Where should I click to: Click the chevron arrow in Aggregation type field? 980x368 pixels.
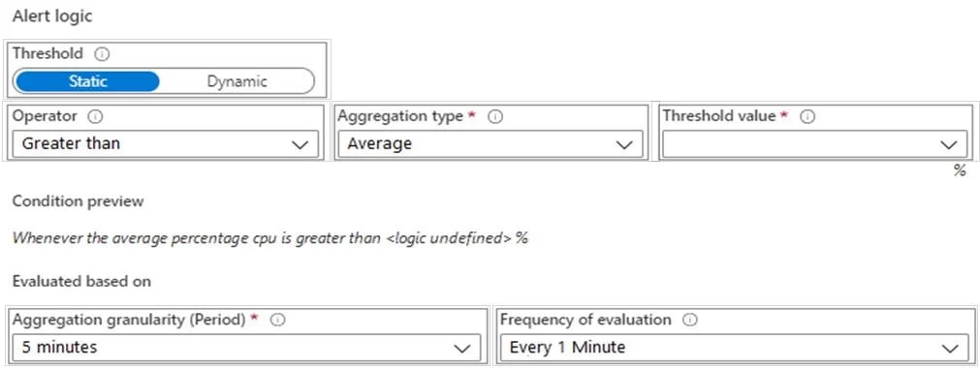pyautogui.click(x=624, y=145)
